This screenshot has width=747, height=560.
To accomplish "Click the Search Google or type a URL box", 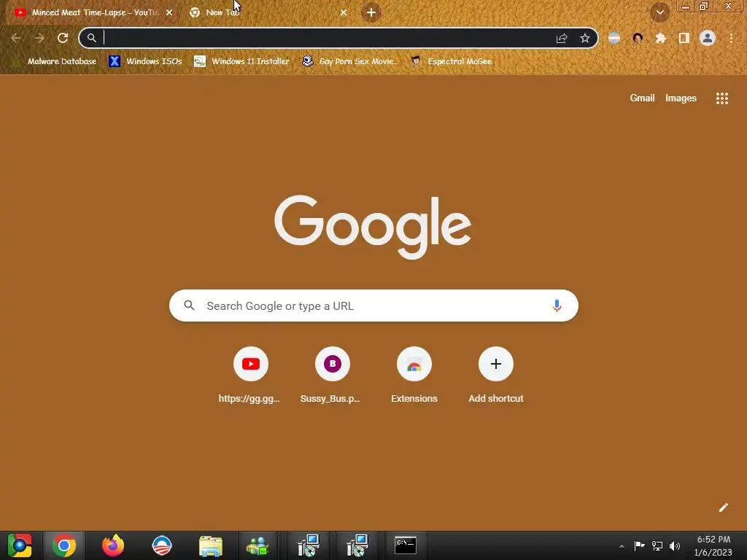I will [x=373, y=306].
